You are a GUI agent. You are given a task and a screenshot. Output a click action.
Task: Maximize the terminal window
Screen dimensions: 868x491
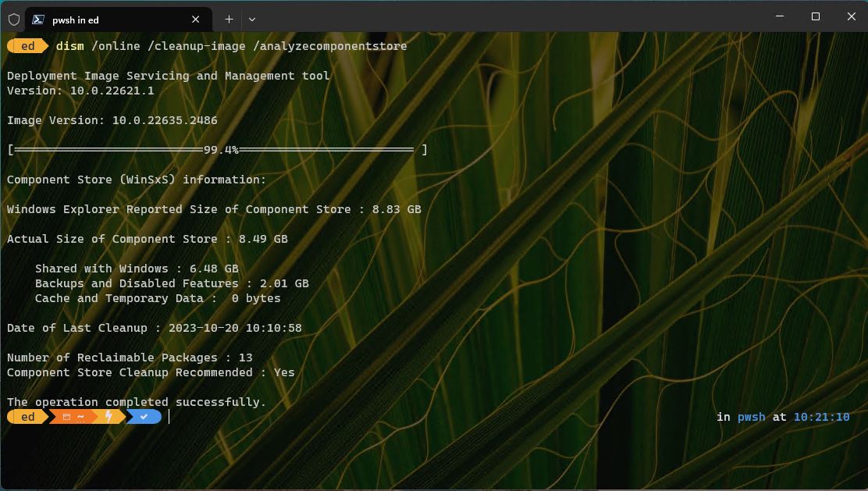click(815, 17)
